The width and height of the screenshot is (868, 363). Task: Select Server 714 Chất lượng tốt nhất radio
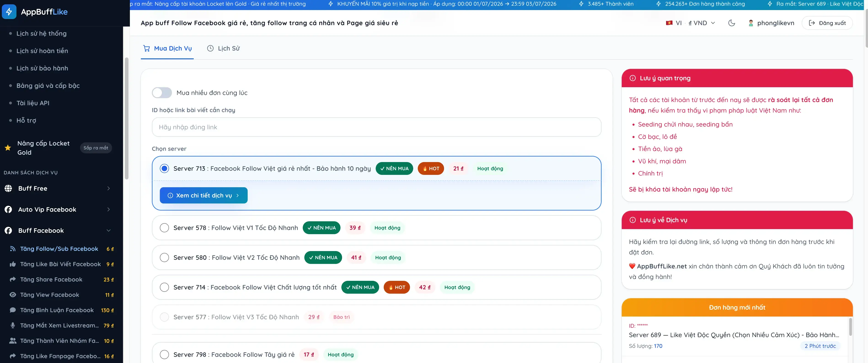click(164, 287)
